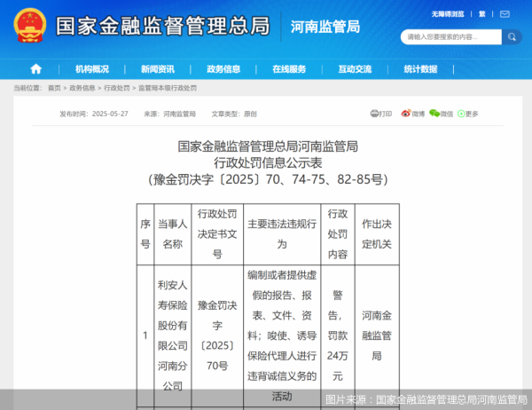Viewport: 532px width, 410px height.
Task: Click table header 作出决定机关
Action: tap(377, 234)
